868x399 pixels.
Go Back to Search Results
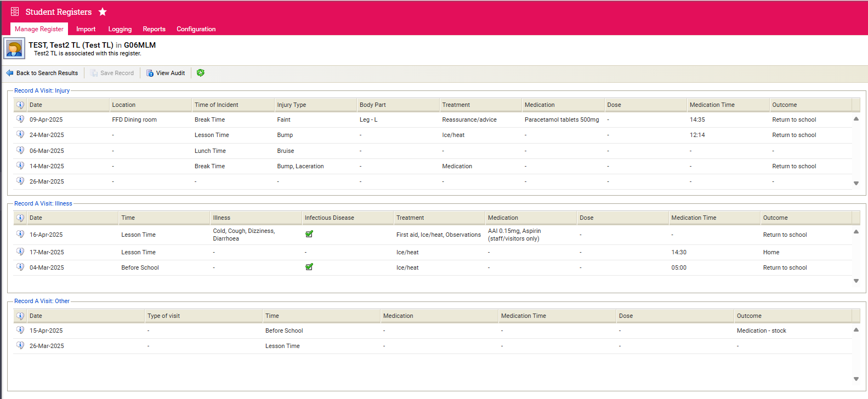tap(42, 73)
